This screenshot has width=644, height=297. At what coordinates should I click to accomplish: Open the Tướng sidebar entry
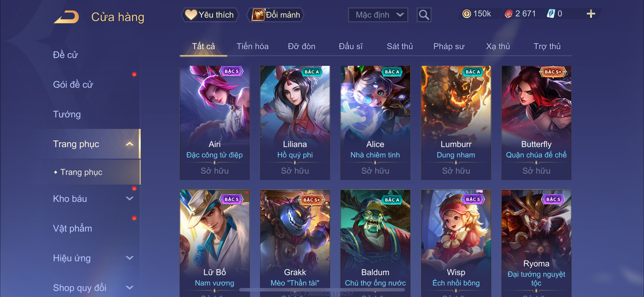[x=67, y=114]
